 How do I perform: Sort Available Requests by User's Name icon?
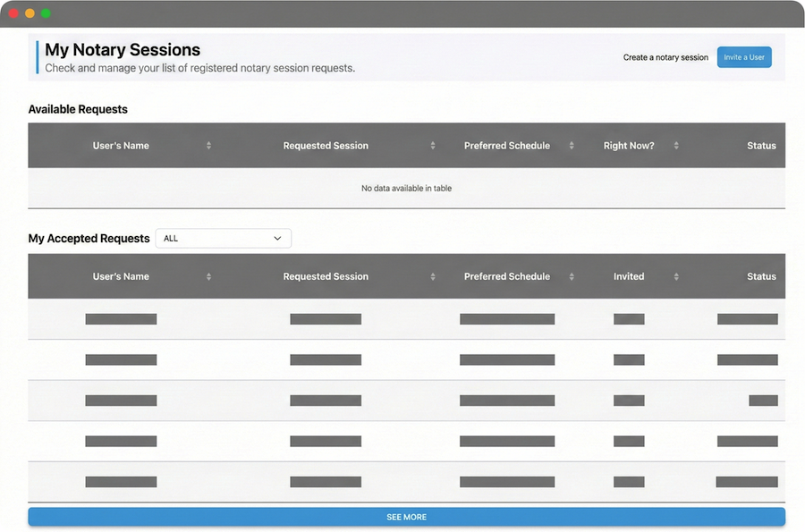click(208, 146)
